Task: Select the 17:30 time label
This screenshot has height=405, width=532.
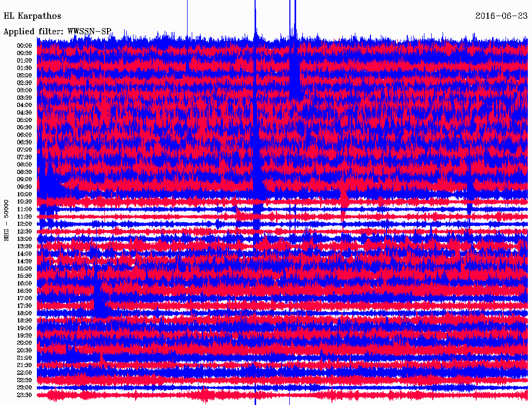Action: pyautogui.click(x=24, y=306)
